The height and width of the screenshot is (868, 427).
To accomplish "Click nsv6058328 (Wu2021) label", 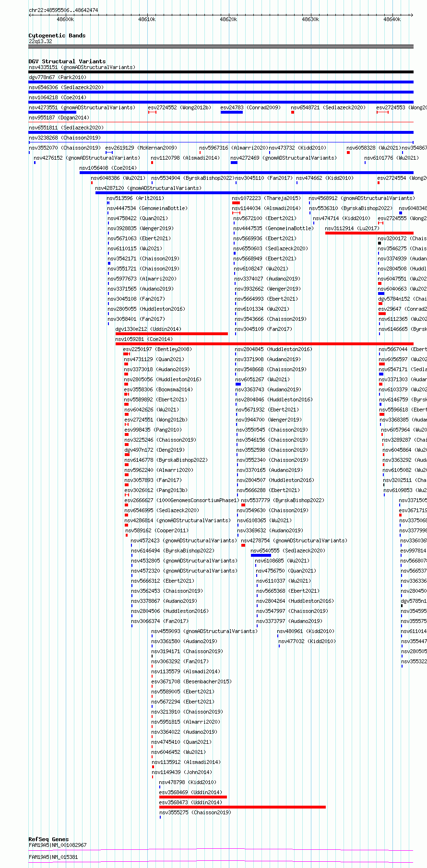I will [374, 148].
